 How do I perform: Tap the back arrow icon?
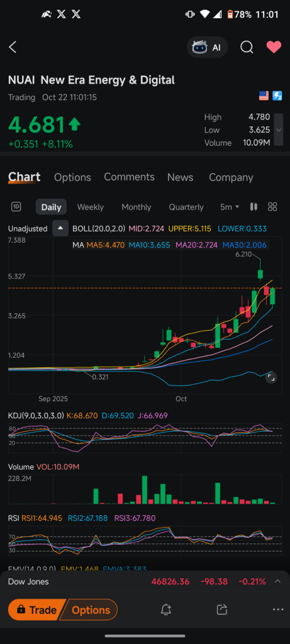pyautogui.click(x=13, y=47)
